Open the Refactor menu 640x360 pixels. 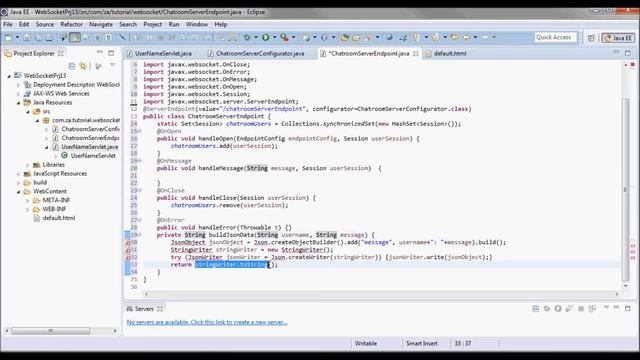tap(71, 24)
